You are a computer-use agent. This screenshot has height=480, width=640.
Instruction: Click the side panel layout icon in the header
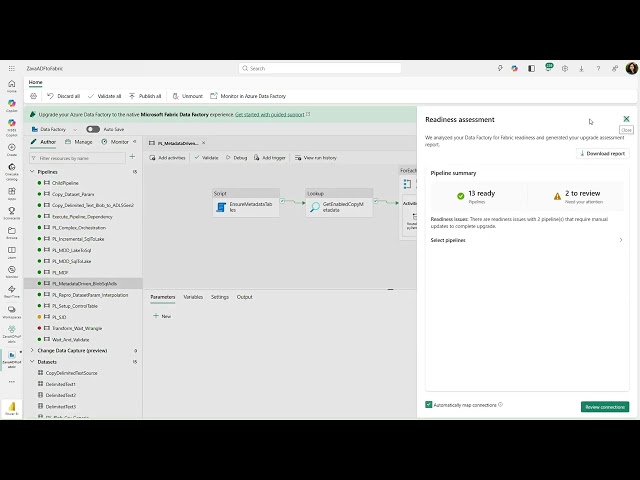pos(531,69)
